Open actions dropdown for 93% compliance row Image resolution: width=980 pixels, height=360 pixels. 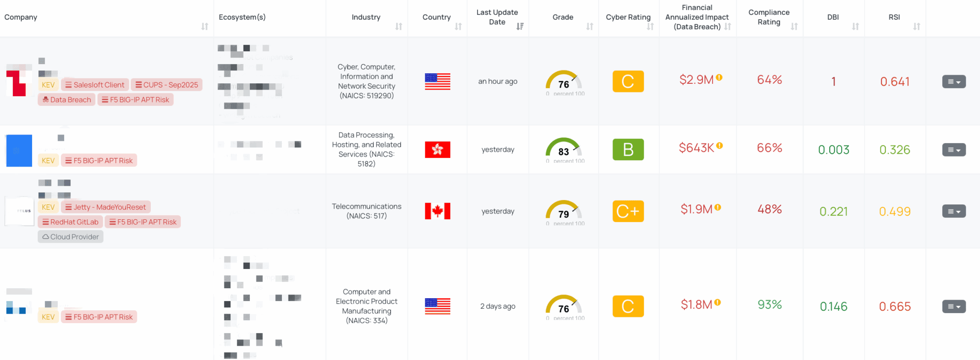point(954,306)
